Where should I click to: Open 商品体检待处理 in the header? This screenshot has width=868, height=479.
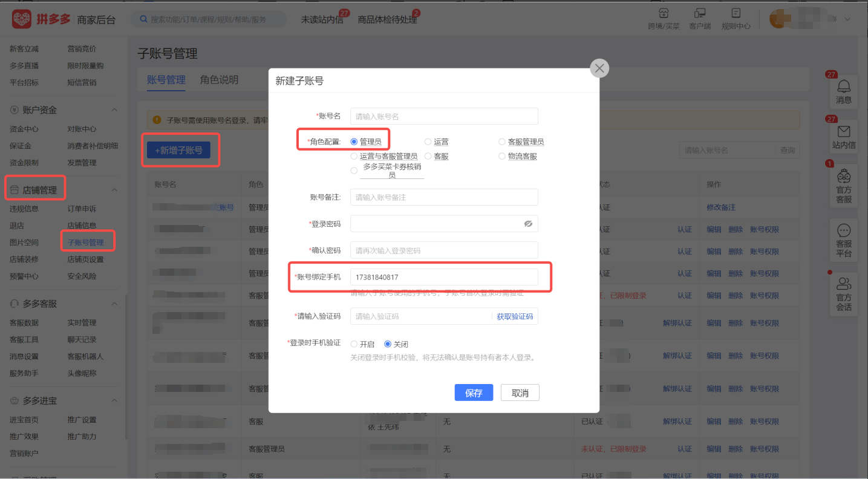point(387,19)
